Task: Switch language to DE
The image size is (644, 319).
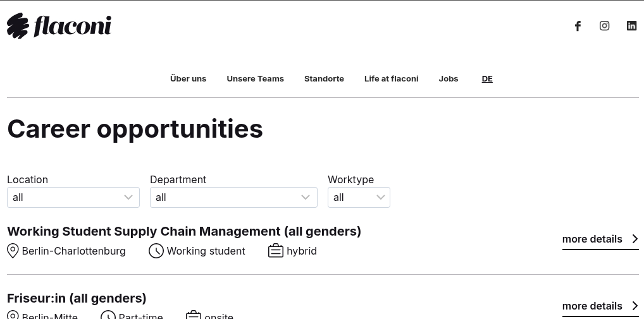Action: (487, 79)
